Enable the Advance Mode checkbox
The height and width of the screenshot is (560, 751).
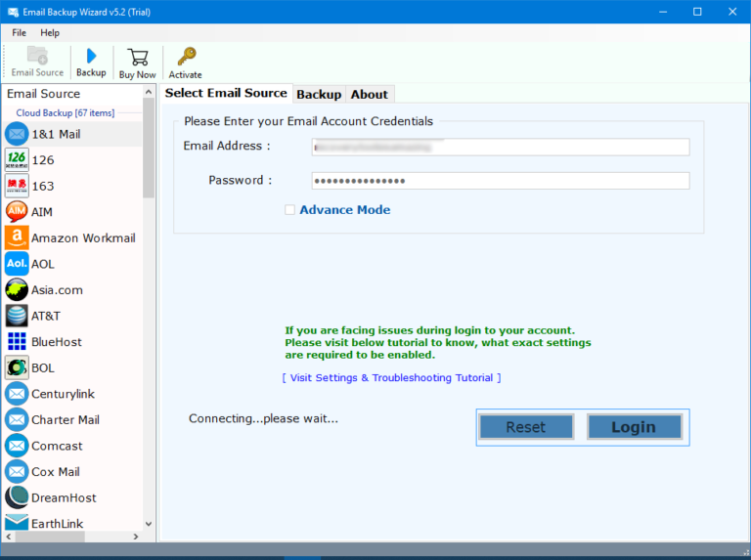(x=289, y=209)
